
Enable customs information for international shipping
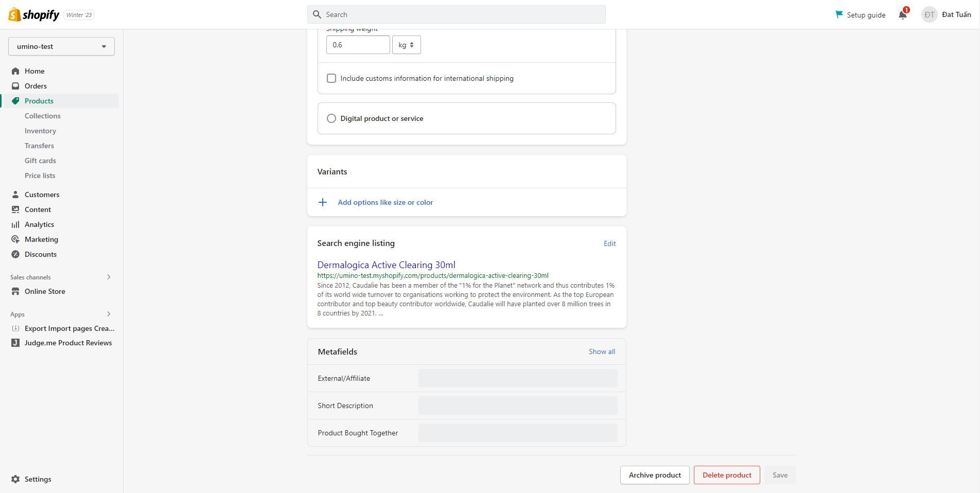click(331, 78)
